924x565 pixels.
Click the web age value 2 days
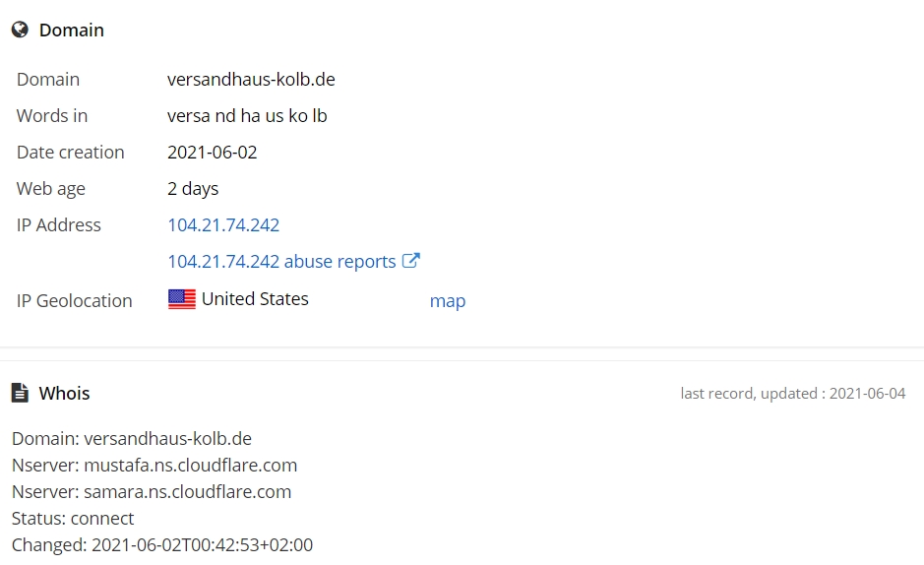[x=193, y=189]
